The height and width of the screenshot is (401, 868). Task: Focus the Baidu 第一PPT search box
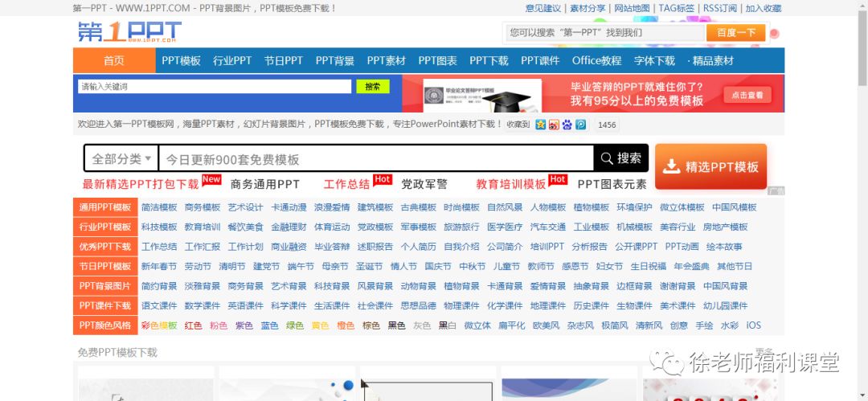606,33
